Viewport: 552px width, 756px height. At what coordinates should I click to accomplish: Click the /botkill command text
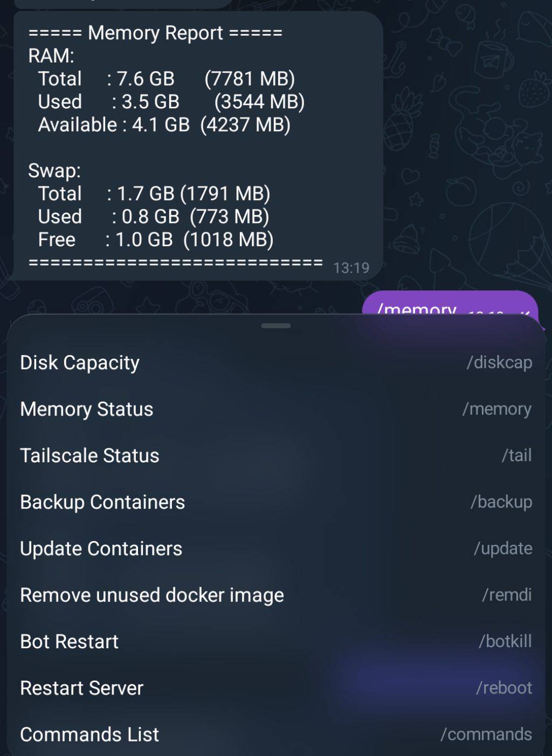[505, 641]
